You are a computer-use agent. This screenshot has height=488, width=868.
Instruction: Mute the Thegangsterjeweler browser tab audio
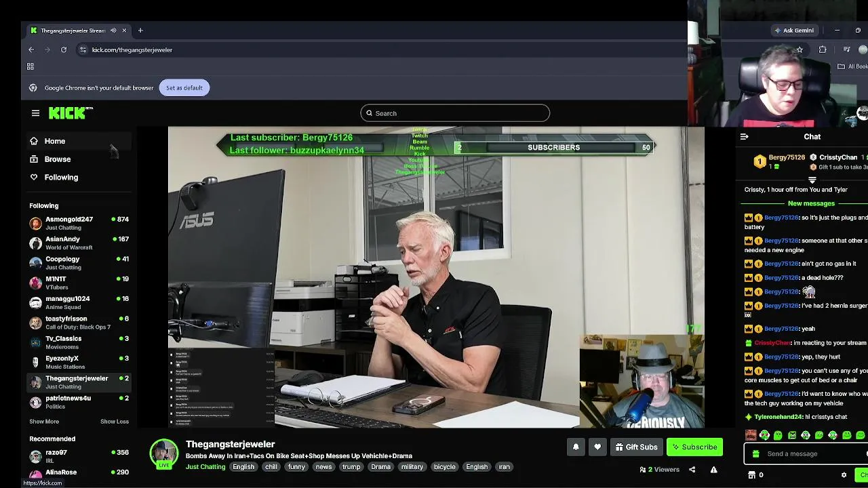pos(113,30)
